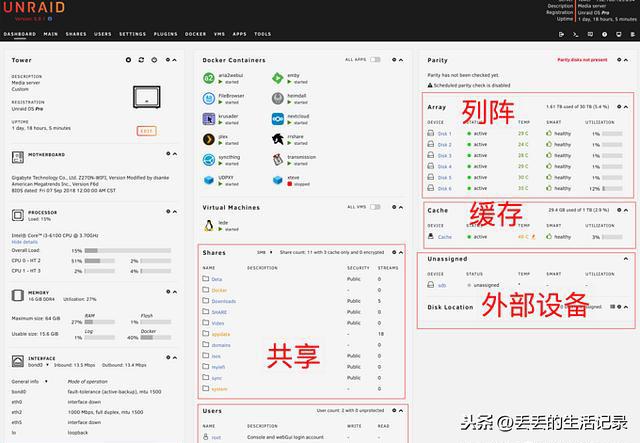Toggle the ALL APPS switch
640x443 pixels.
click(x=375, y=60)
